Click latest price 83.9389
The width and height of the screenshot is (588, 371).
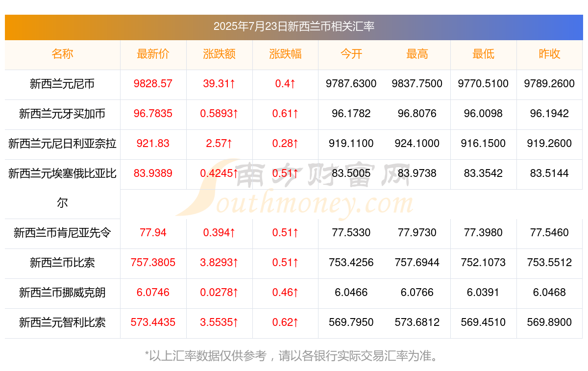[153, 173]
